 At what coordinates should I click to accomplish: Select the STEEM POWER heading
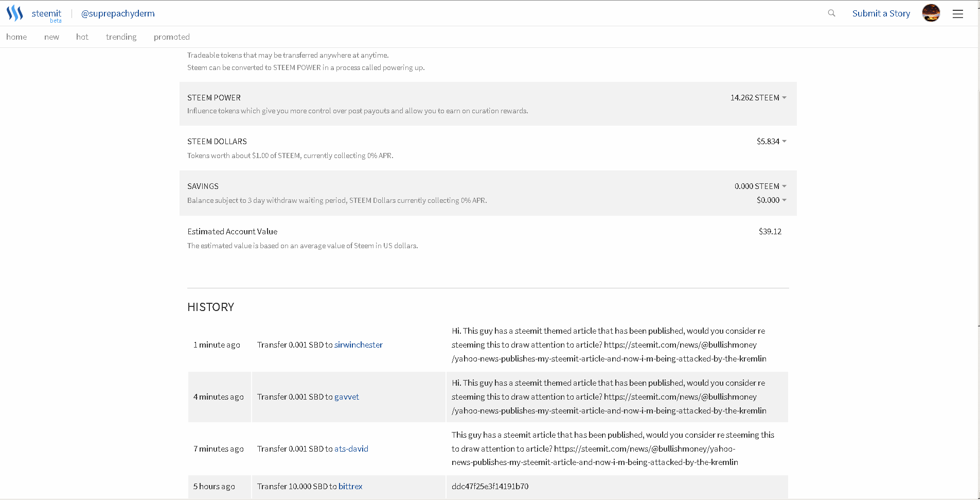(x=214, y=98)
